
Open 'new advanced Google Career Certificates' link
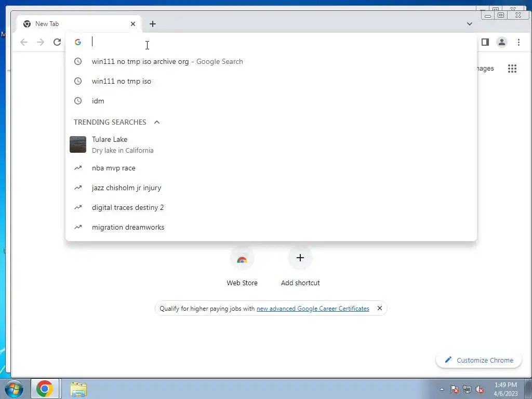pos(313,309)
